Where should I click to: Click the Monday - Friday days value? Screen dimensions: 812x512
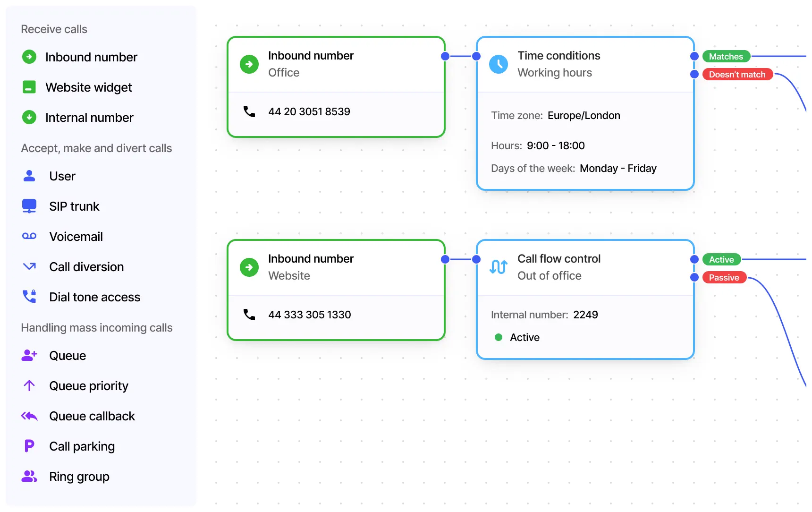(x=618, y=169)
